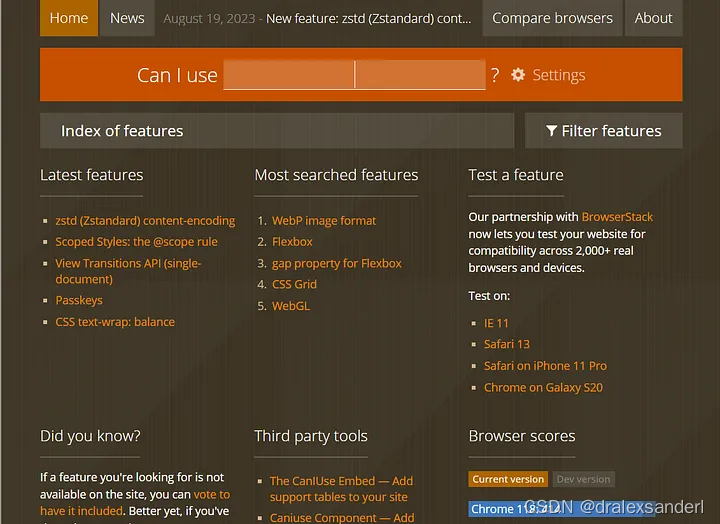Open Scoped Styles: the @scope rule
Viewport: 720px width, 524px height.
[x=136, y=242]
